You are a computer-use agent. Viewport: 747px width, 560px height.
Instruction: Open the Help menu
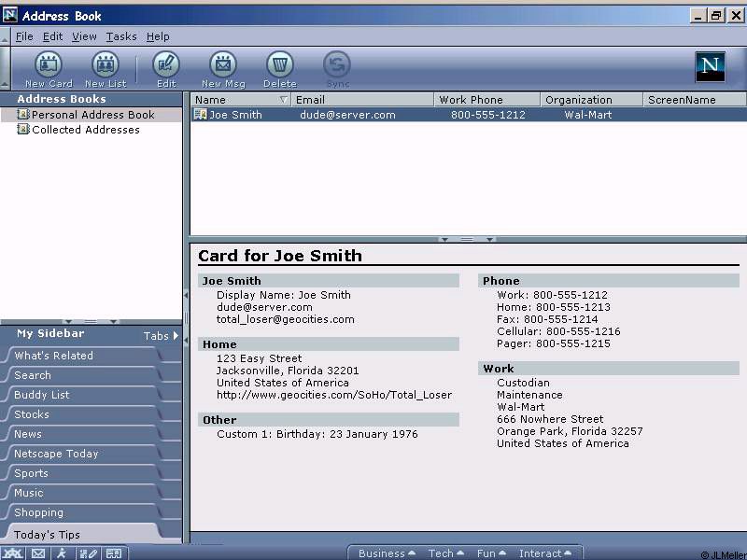(x=158, y=36)
